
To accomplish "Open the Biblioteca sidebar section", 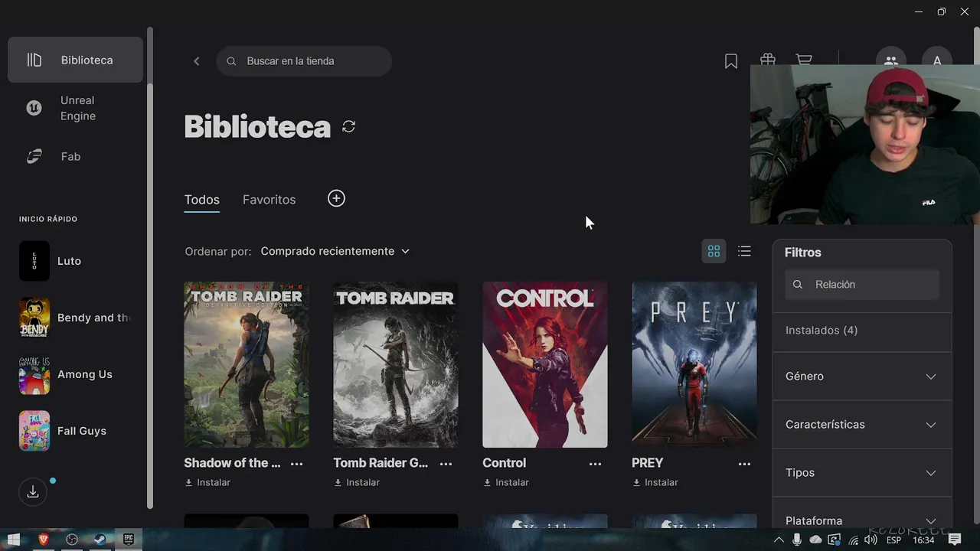I will 75,60.
